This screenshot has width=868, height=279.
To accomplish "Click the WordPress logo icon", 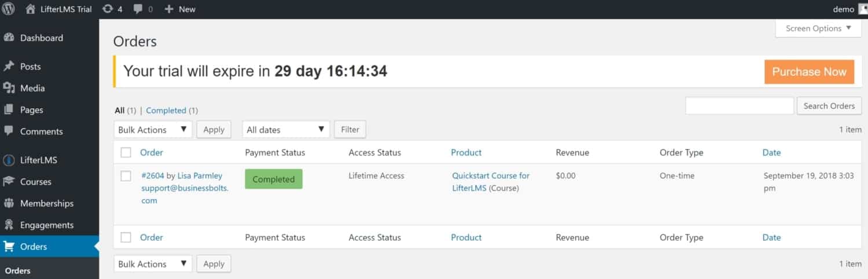I will tap(9, 9).
